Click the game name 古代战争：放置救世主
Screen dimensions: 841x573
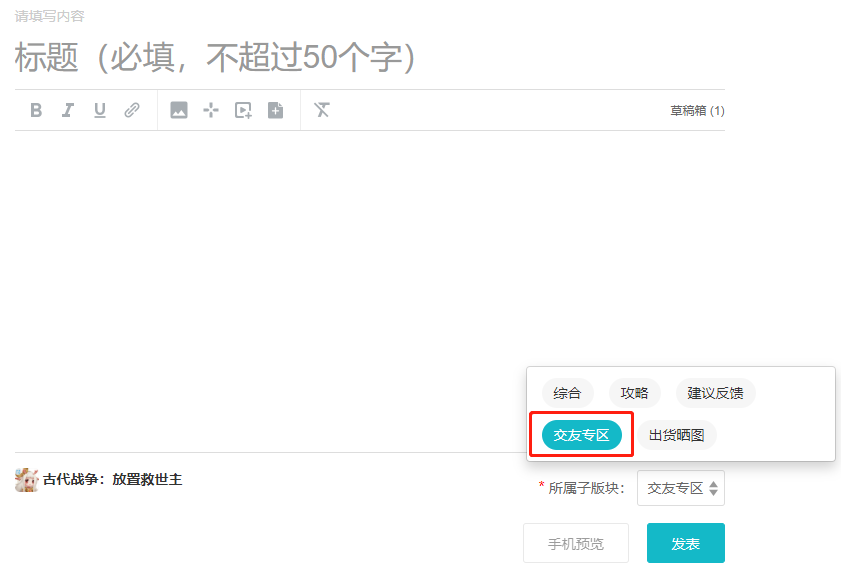pyautogui.click(x=113, y=480)
